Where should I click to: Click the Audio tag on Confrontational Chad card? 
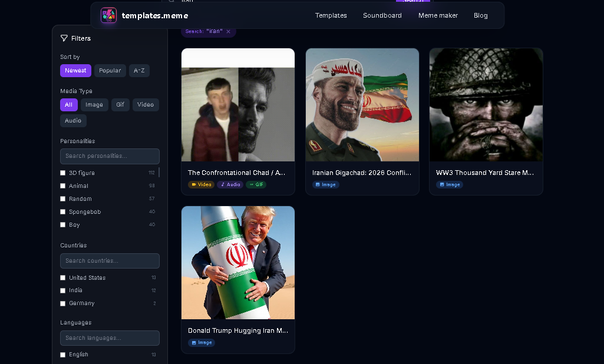click(230, 184)
